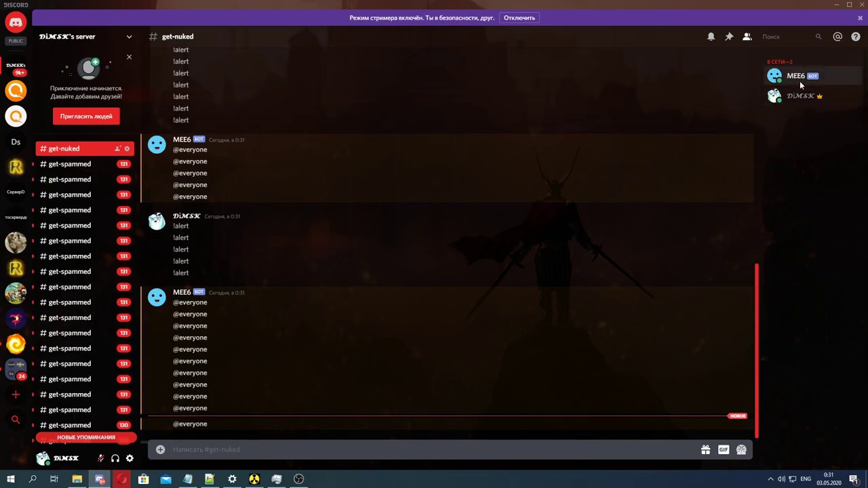Open the volume control in tray
Screen dimensions: 868x488
[x=781, y=479]
